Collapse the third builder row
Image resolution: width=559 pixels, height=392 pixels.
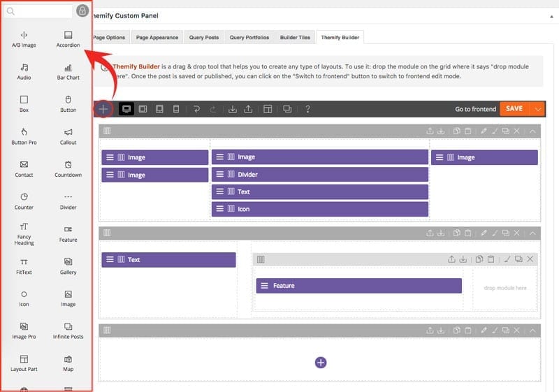(532, 331)
